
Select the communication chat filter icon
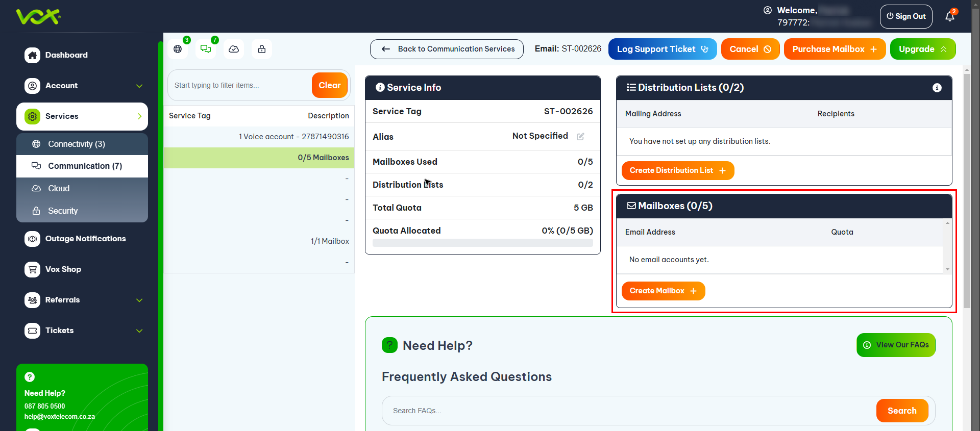tap(206, 49)
